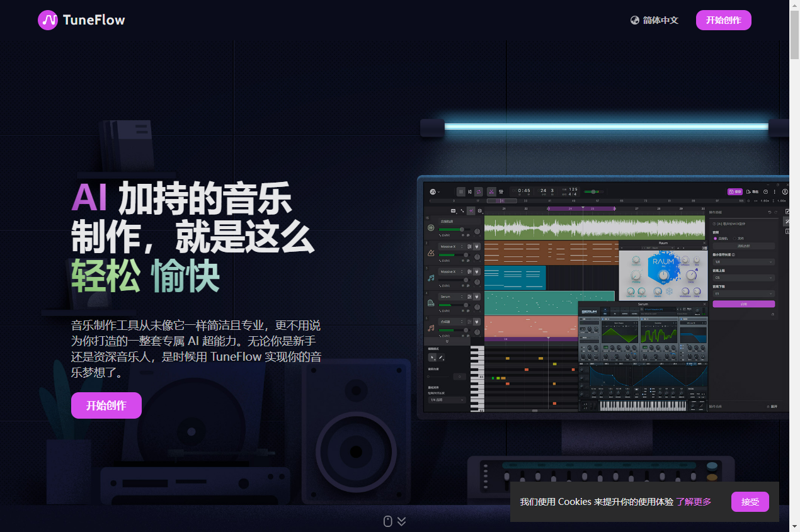
Task: Open the three-dot more menu in the DAW
Action: click(x=775, y=191)
